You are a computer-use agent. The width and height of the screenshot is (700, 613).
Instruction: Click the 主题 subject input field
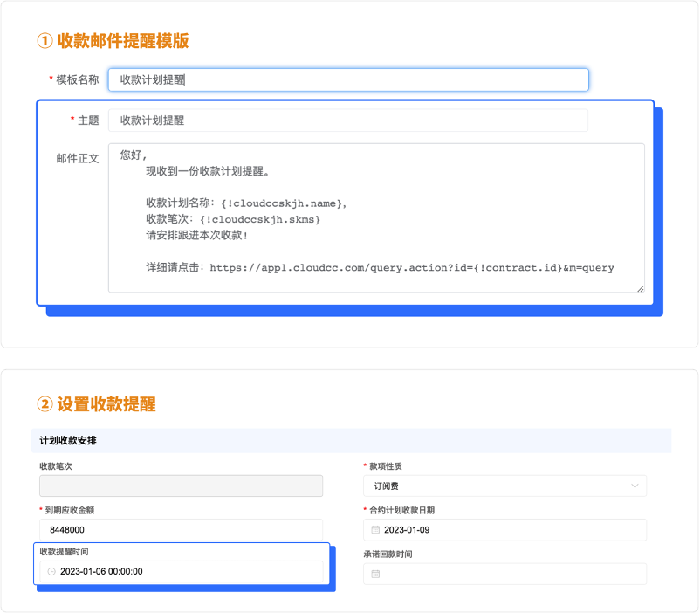pos(347,121)
